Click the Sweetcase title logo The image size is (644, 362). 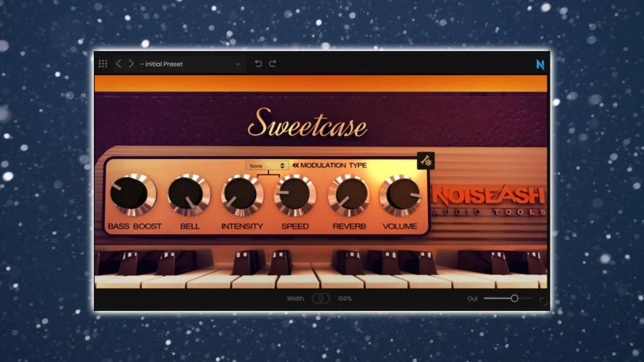[x=307, y=123]
